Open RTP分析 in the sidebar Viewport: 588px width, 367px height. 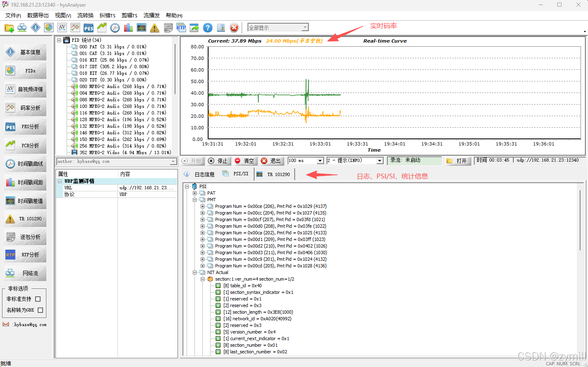(x=25, y=255)
